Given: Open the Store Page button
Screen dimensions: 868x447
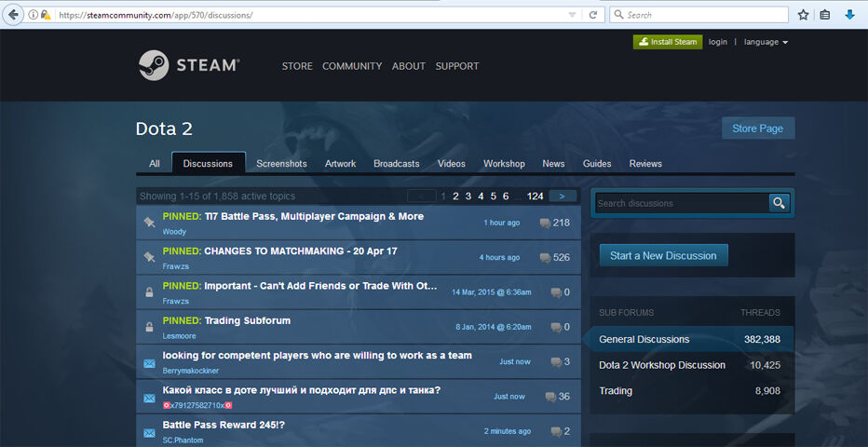Looking at the screenshot, I should point(758,129).
